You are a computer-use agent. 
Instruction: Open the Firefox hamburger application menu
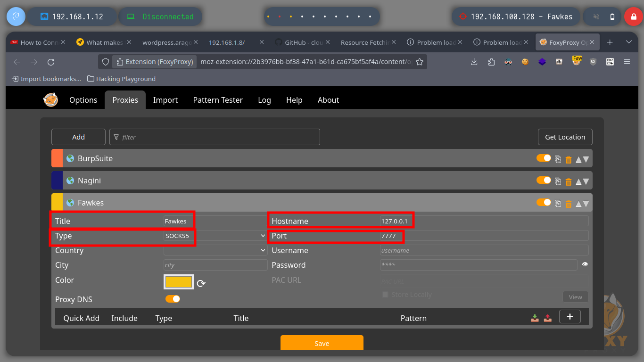tap(627, 62)
